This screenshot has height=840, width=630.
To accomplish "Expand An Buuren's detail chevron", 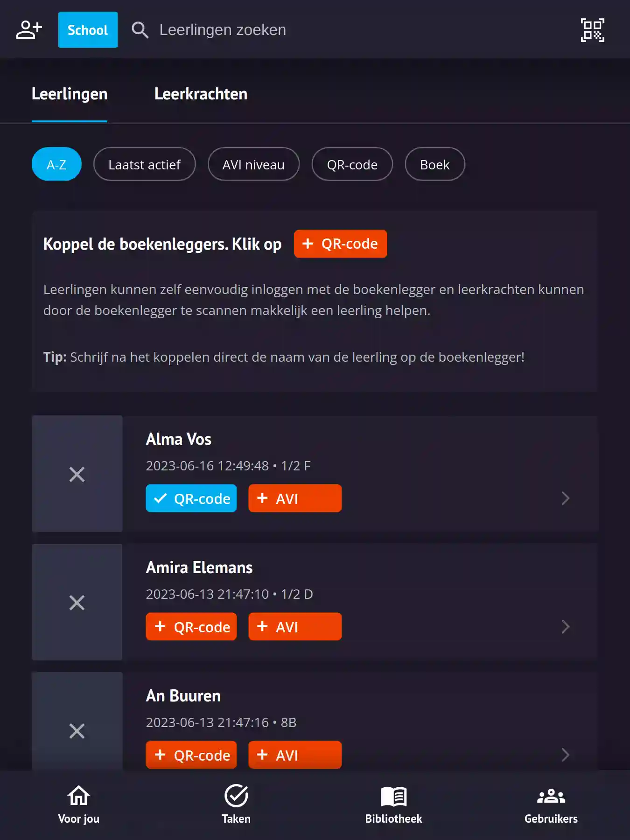I will (x=566, y=755).
